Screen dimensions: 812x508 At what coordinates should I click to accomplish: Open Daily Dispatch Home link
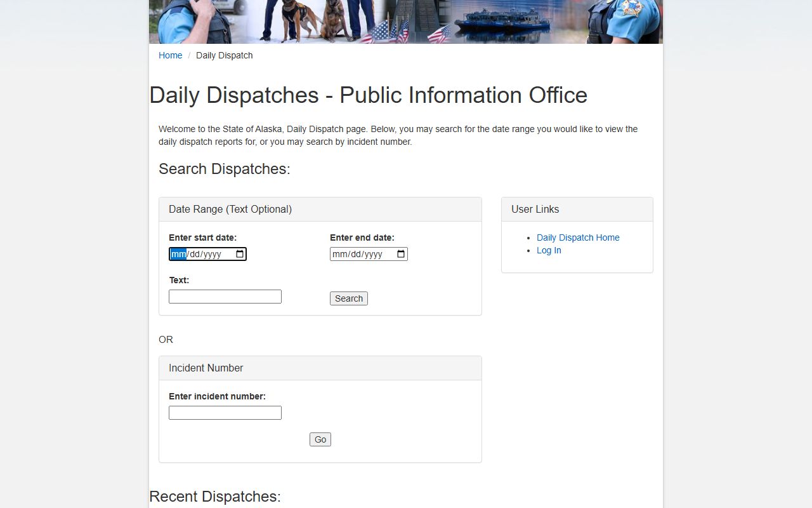click(578, 237)
